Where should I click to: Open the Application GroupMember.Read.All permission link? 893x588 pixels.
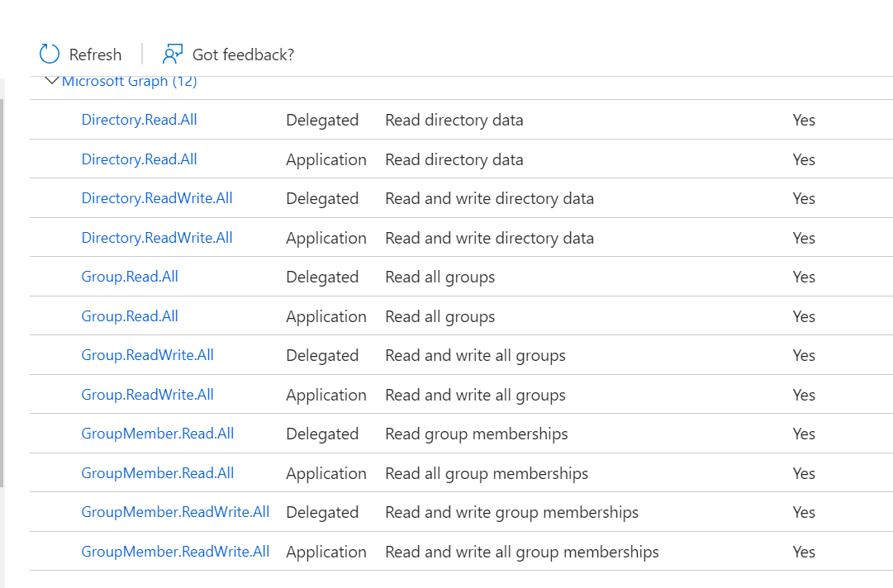pos(157,473)
